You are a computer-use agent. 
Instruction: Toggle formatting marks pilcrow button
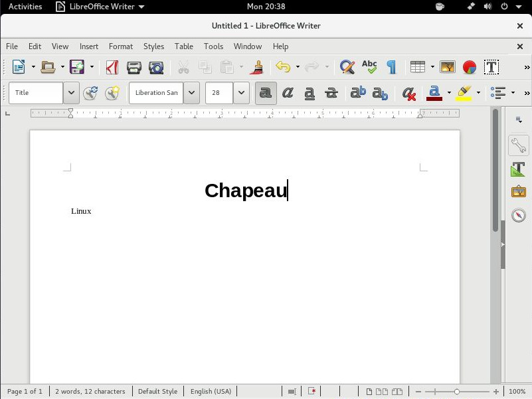[391, 67]
